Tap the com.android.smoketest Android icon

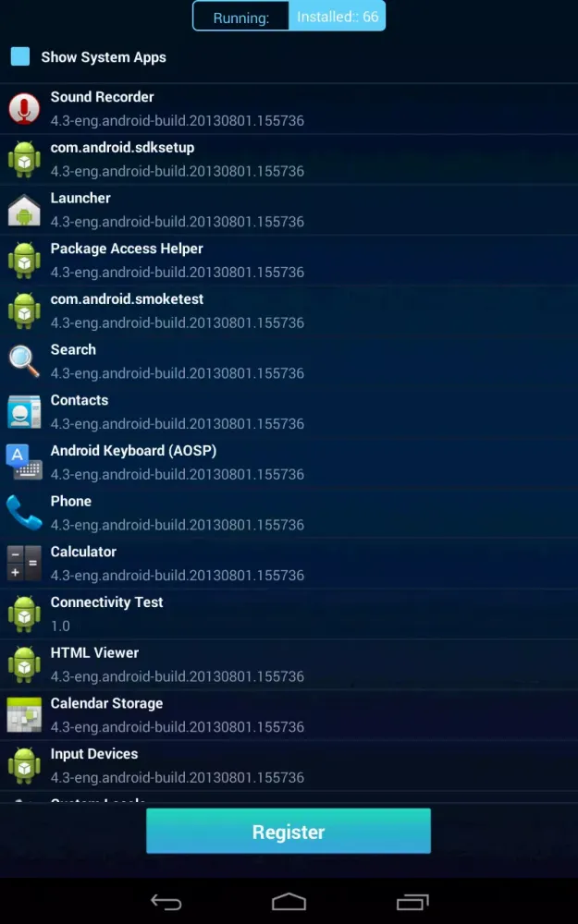[x=24, y=311]
